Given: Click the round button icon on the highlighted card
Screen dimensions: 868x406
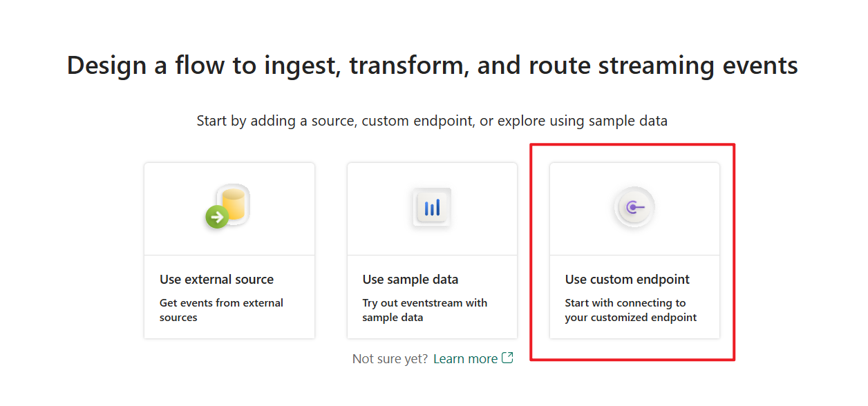Looking at the screenshot, I should 634,206.
